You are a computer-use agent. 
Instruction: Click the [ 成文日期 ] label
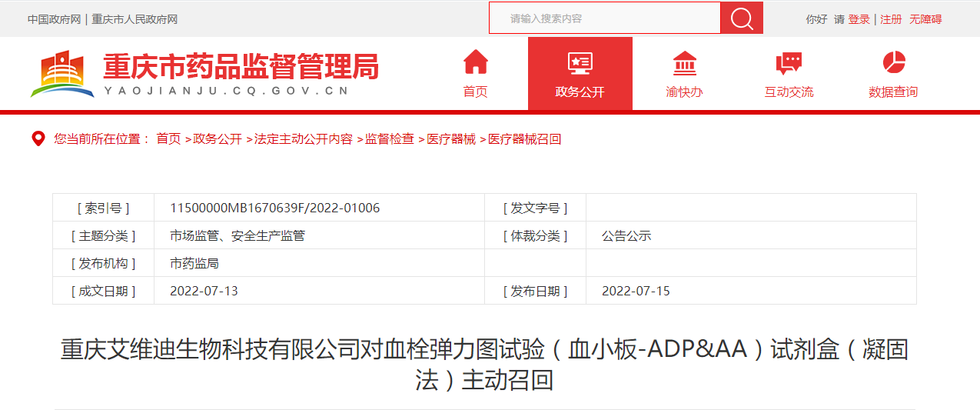click(104, 291)
